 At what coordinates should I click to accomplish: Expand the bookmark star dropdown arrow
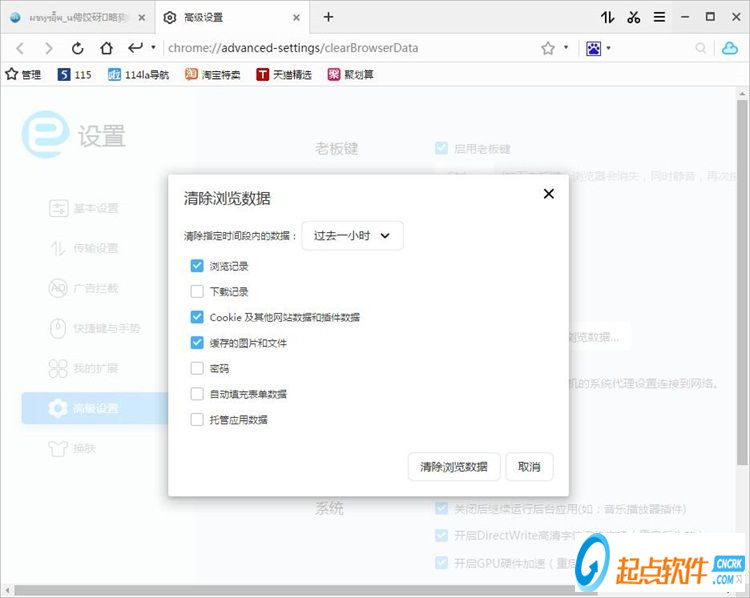click(566, 47)
